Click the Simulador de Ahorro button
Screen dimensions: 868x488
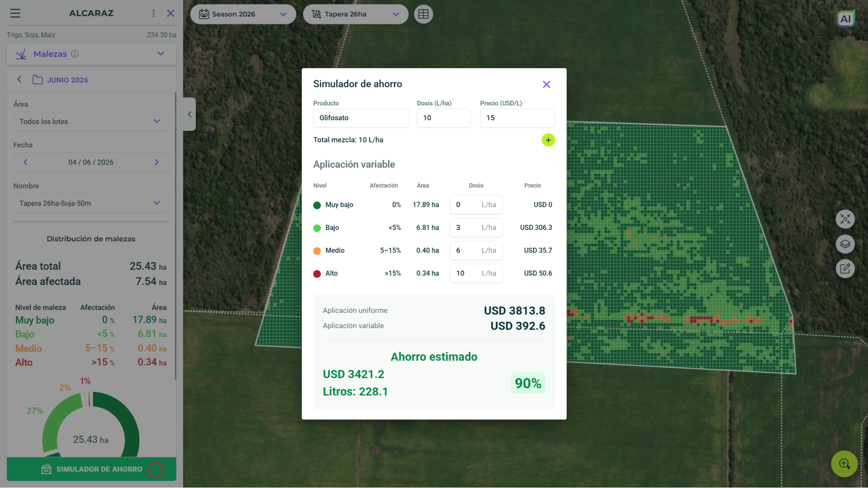pos(91,469)
